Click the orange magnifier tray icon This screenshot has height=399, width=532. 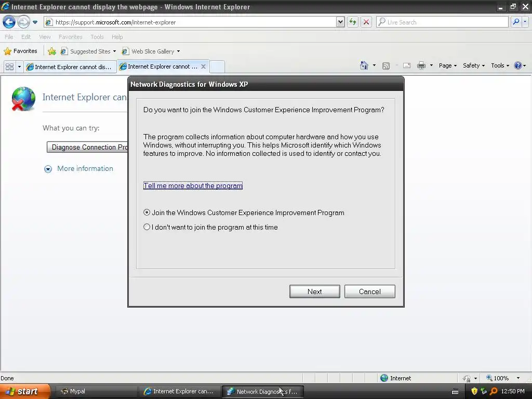coord(494,391)
